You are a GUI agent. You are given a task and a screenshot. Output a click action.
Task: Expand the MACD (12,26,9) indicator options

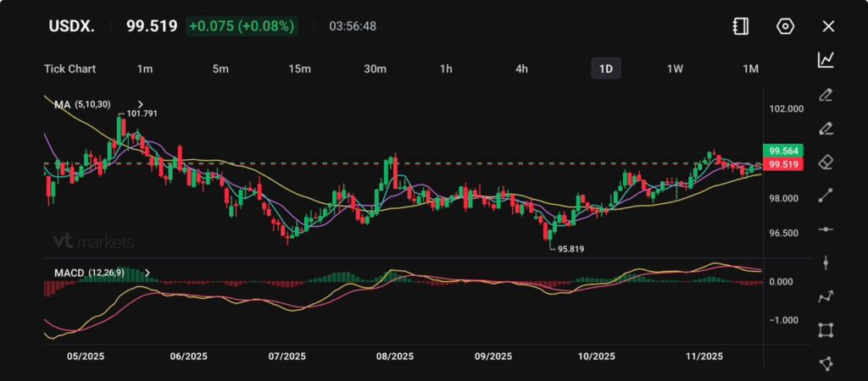147,273
